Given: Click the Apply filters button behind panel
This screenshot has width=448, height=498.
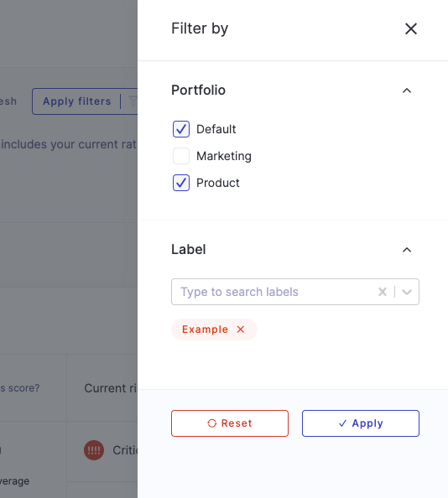Looking at the screenshot, I should coord(77,101).
